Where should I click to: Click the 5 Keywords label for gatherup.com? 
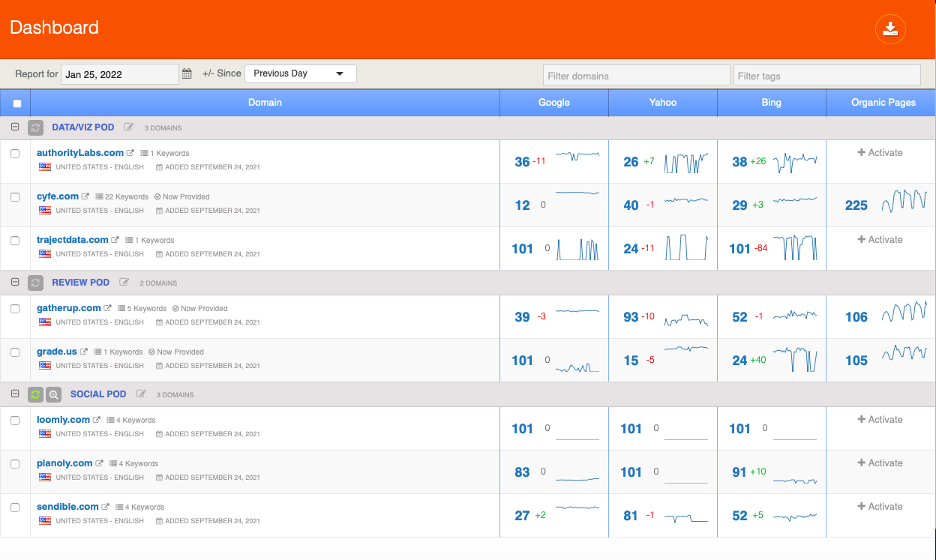pyautogui.click(x=146, y=309)
